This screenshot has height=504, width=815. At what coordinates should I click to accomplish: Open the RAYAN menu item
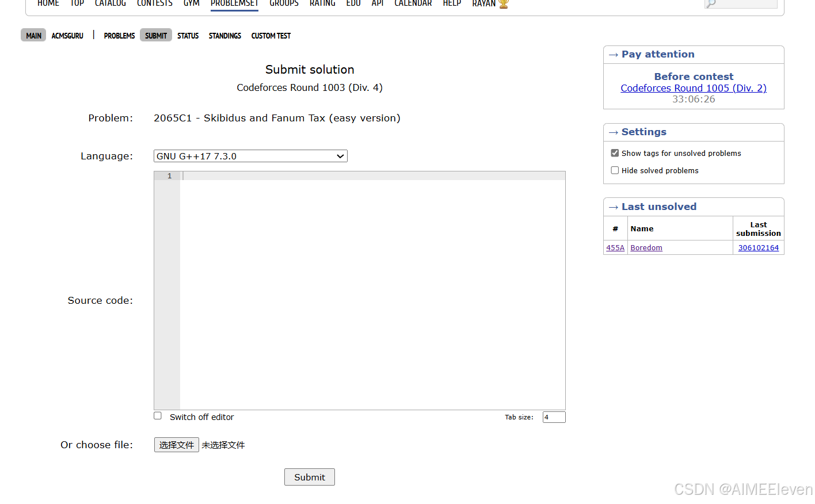pos(483,3)
